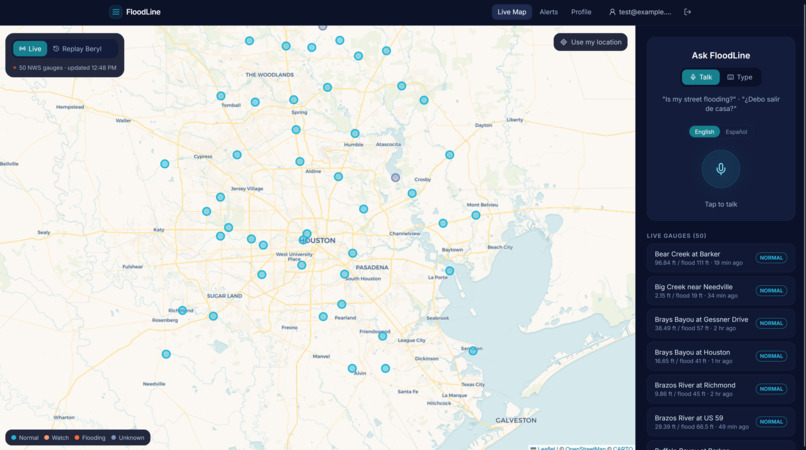Open Bear Creek at Barker gauge
Screen dimensions: 806x450
[721, 258]
